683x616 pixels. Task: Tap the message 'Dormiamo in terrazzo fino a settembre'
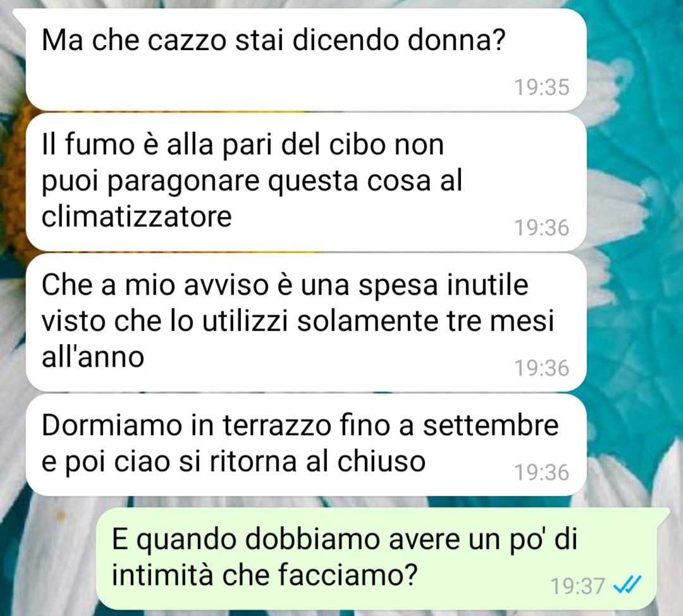click(x=306, y=445)
